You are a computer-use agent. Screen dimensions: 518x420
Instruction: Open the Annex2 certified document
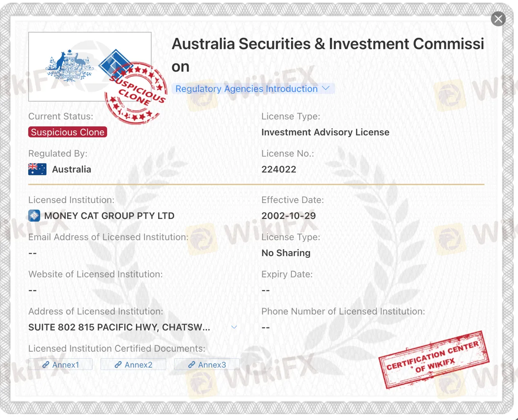pyautogui.click(x=133, y=364)
